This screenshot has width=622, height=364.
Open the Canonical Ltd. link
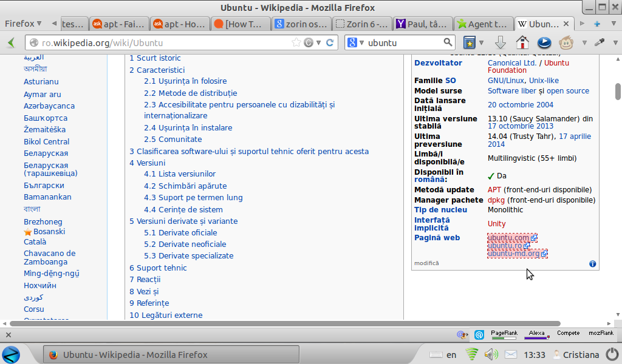[x=511, y=63]
